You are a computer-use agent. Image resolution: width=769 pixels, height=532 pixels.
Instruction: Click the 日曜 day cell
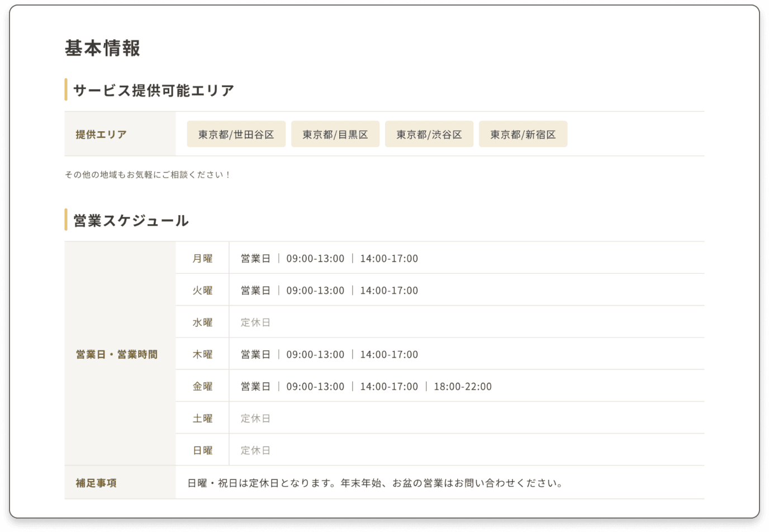click(202, 450)
